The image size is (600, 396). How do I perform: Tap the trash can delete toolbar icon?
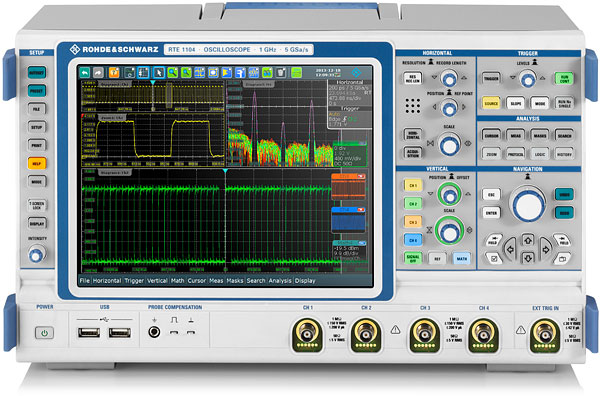coord(281,72)
